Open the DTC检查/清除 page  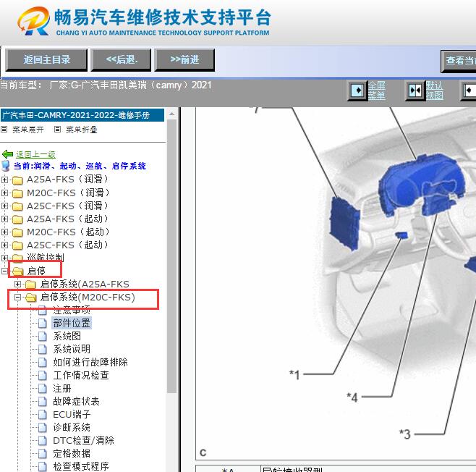click(x=83, y=440)
